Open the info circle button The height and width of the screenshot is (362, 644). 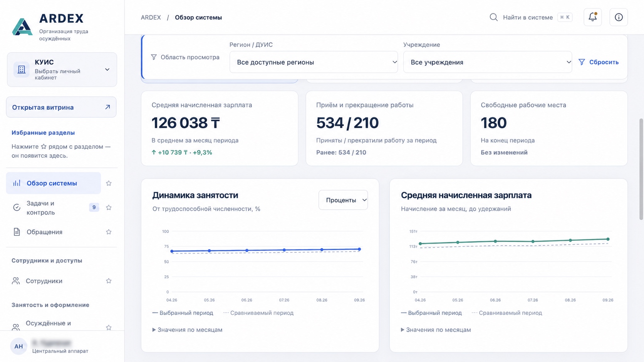[x=619, y=17]
